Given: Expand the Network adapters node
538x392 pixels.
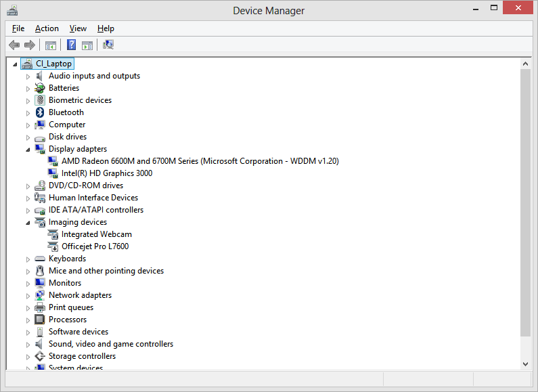Looking at the screenshot, I should click(28, 296).
